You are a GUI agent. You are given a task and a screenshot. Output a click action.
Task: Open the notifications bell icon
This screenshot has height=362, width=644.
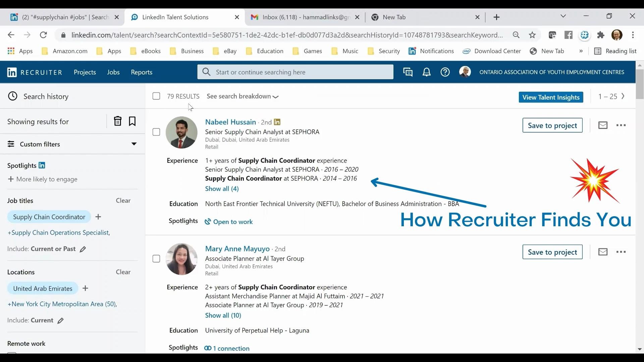(426, 72)
